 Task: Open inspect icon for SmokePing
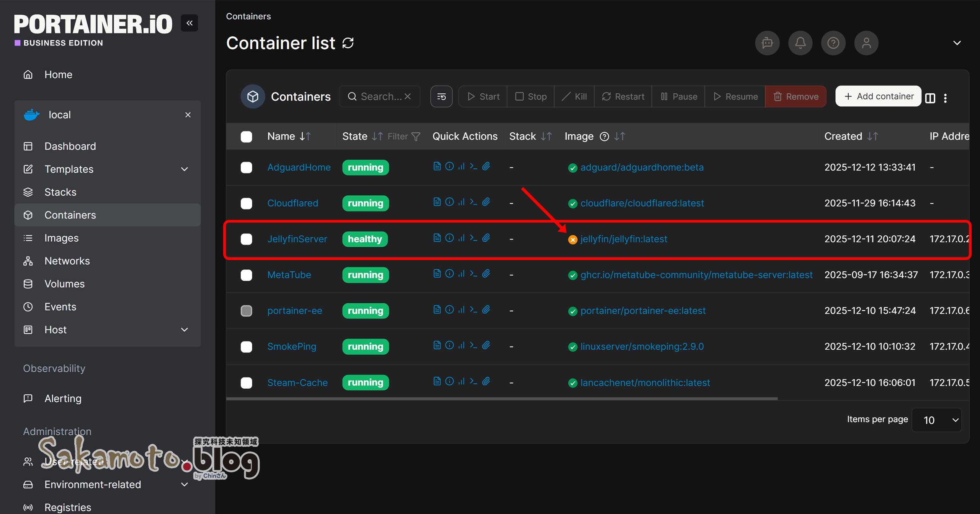pyautogui.click(x=449, y=345)
